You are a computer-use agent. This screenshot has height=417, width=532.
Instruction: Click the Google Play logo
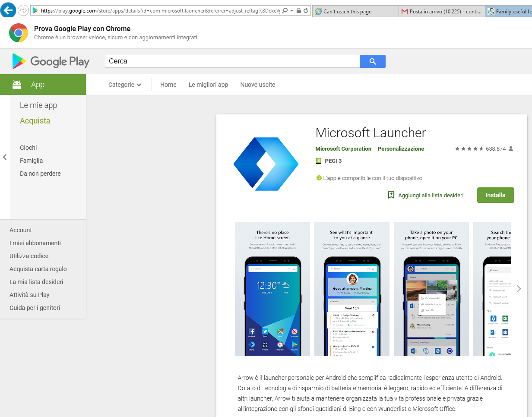tap(51, 62)
